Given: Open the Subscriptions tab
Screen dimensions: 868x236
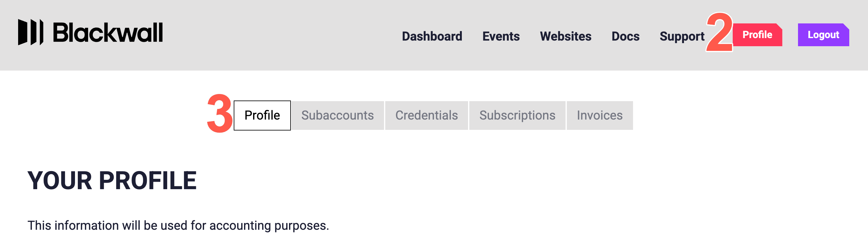Looking at the screenshot, I should click(x=517, y=116).
